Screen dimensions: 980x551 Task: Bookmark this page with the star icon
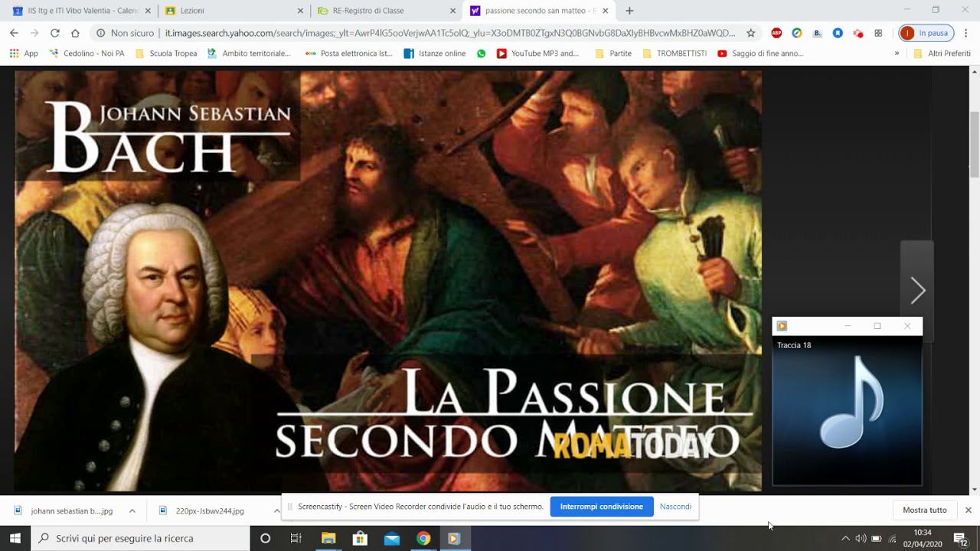pos(751,33)
